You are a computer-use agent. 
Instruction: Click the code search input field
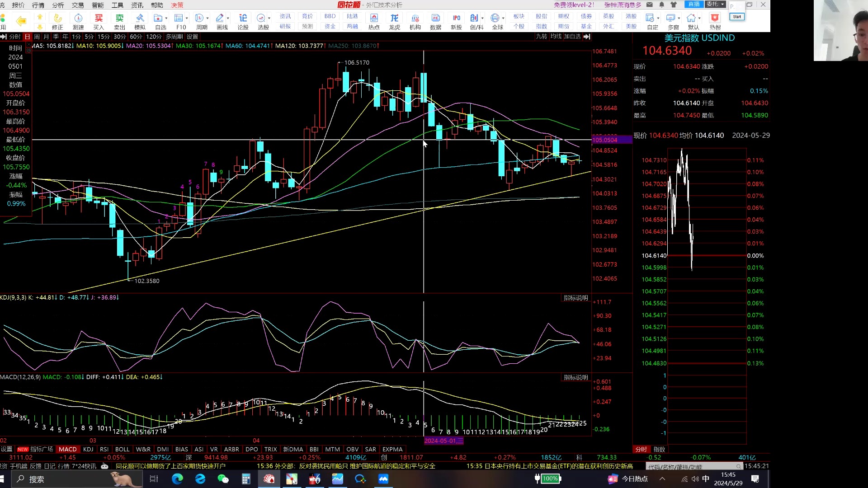tap(692, 467)
